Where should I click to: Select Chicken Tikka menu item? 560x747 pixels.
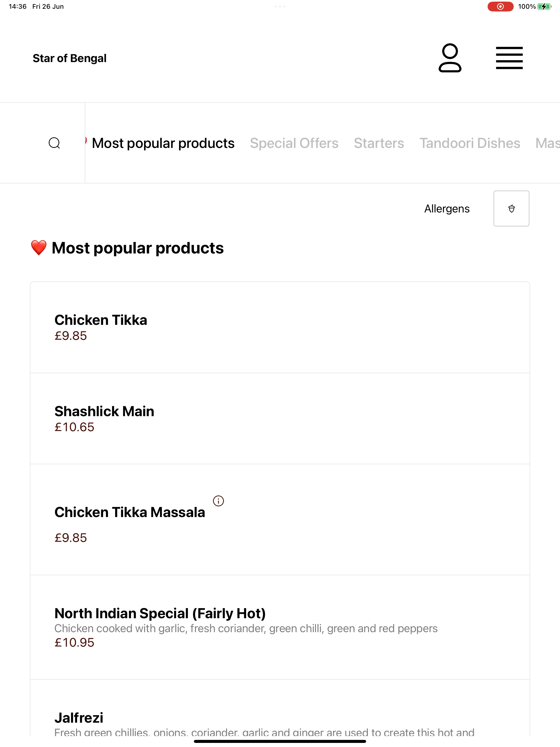(x=280, y=327)
